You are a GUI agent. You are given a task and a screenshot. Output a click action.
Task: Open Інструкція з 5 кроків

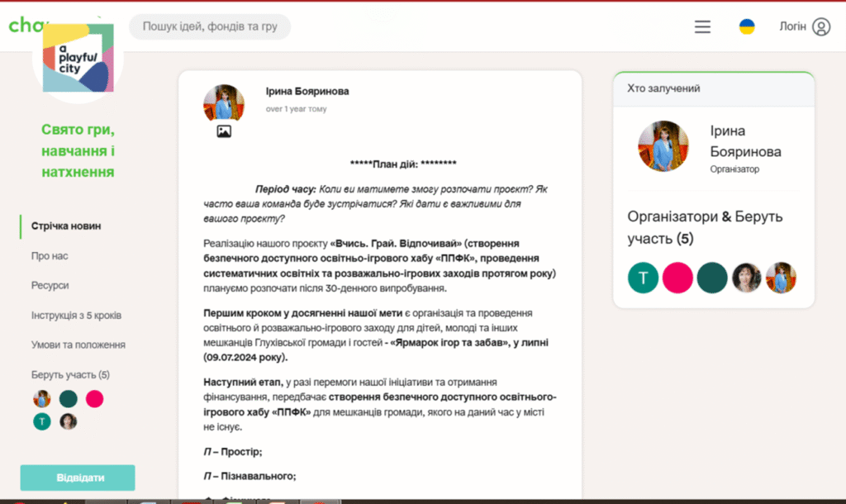point(76,316)
